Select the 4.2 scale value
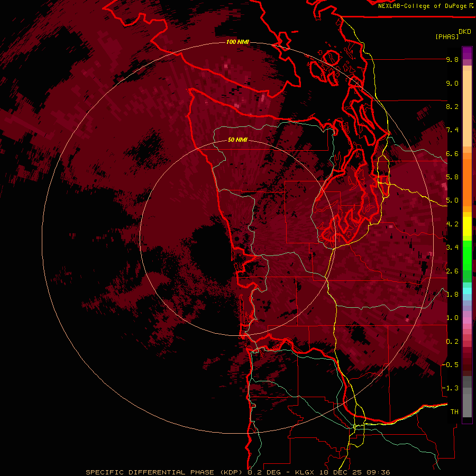Viewport: 476px width, 476px height. coord(452,224)
